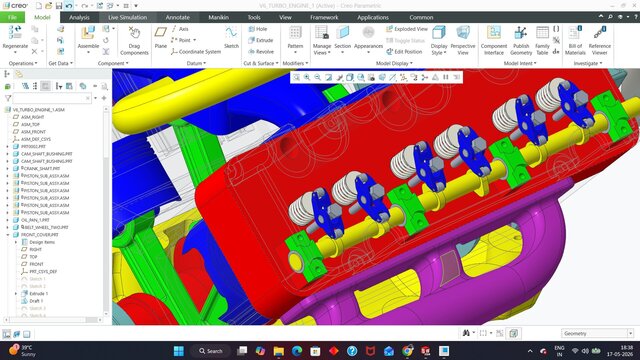Switch to the Annotate tab
This screenshot has width=640, height=360.
(x=178, y=17)
